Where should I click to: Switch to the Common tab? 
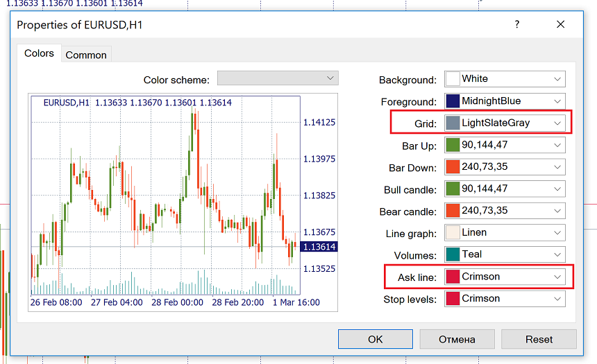coord(86,55)
